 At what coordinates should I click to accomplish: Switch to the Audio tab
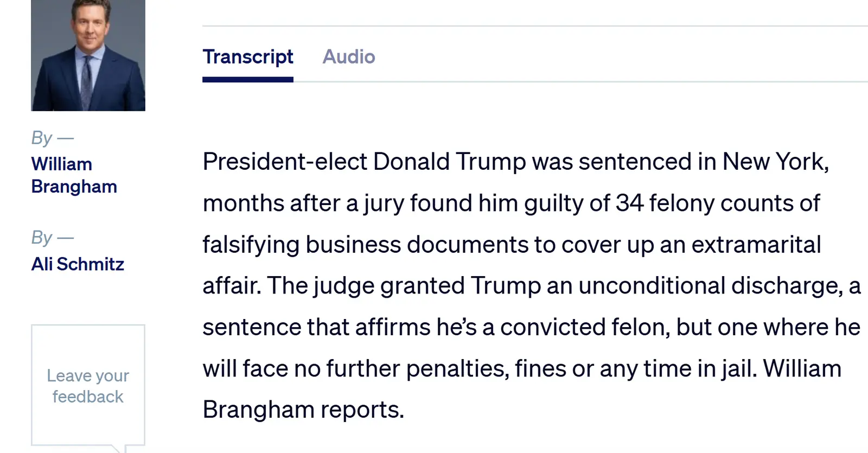(349, 57)
